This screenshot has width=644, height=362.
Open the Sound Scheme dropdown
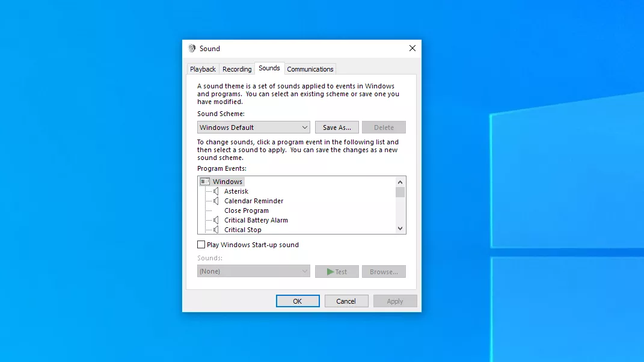tap(253, 127)
